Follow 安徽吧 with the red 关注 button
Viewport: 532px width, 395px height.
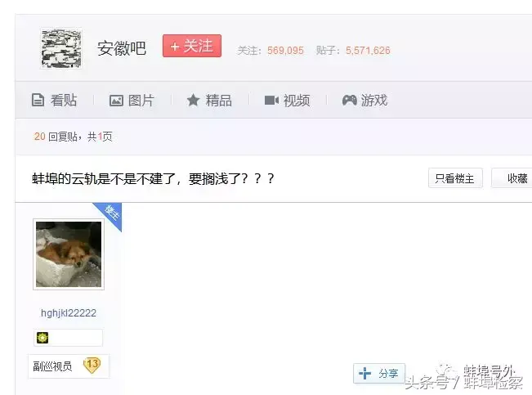pyautogui.click(x=192, y=46)
